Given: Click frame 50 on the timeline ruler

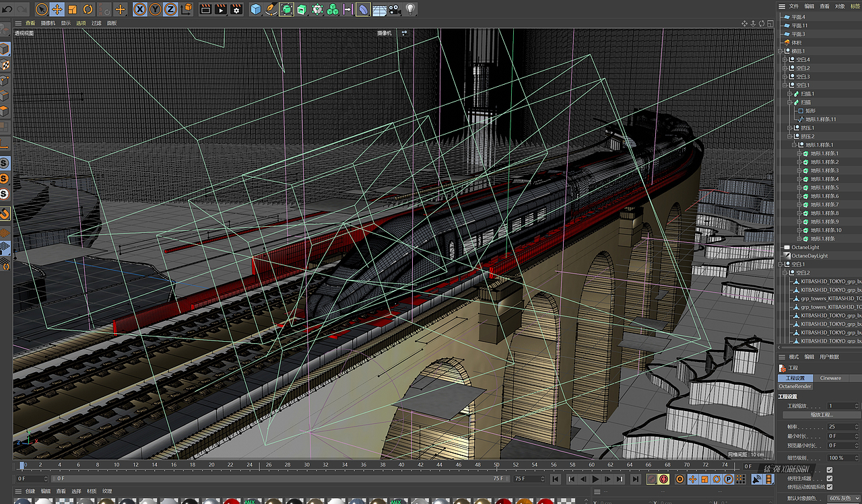Looking at the screenshot, I should coord(497,465).
